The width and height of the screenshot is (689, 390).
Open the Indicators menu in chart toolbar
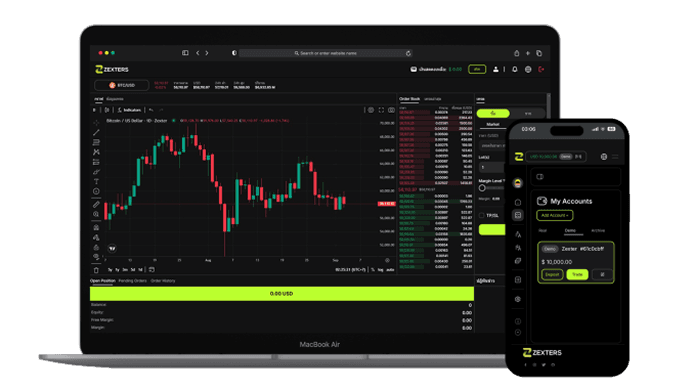click(x=129, y=110)
